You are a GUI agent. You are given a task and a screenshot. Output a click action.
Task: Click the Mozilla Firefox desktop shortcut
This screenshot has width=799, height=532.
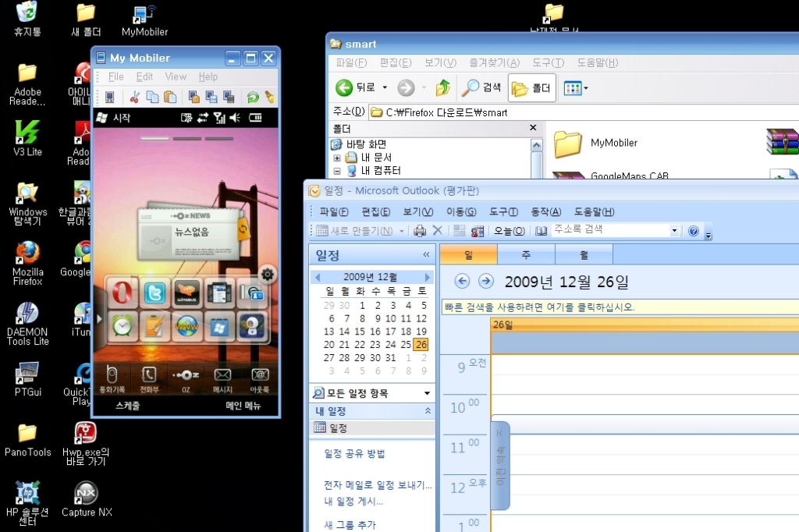coord(27,263)
